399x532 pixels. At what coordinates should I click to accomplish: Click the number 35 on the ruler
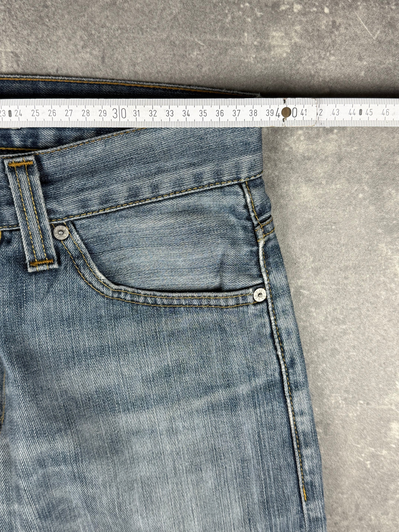coord(203,113)
